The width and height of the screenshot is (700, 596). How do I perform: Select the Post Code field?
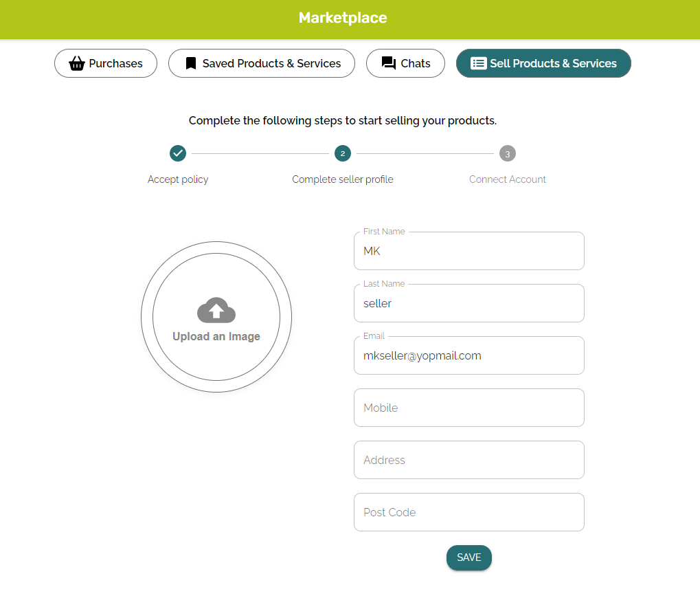coord(469,513)
